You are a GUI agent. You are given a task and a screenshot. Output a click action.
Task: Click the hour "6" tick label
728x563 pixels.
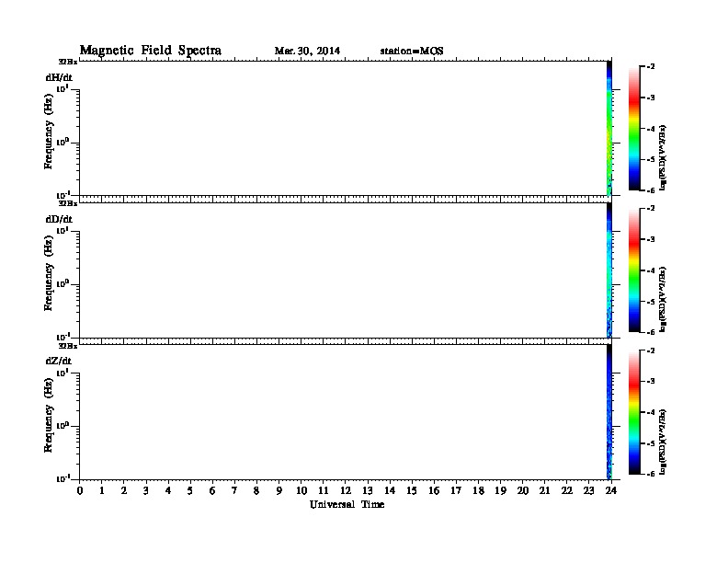coord(212,490)
